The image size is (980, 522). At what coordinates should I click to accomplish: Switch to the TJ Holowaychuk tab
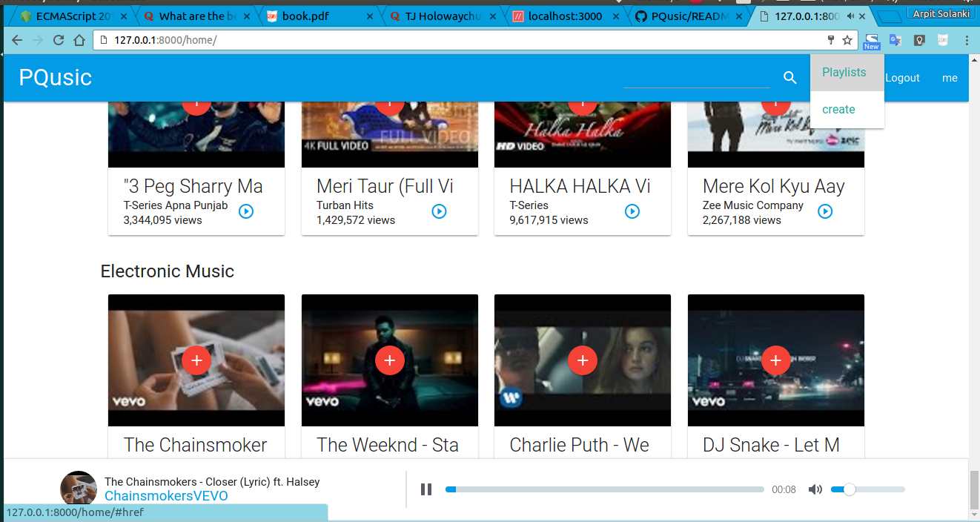click(x=443, y=16)
